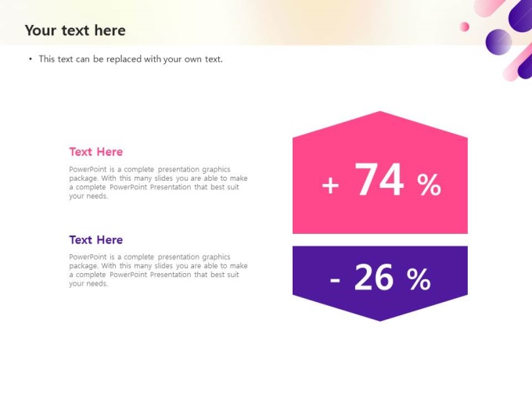This screenshot has height=399, width=532.
Task: Select the pink "Text Here" heading
Action: (95, 152)
